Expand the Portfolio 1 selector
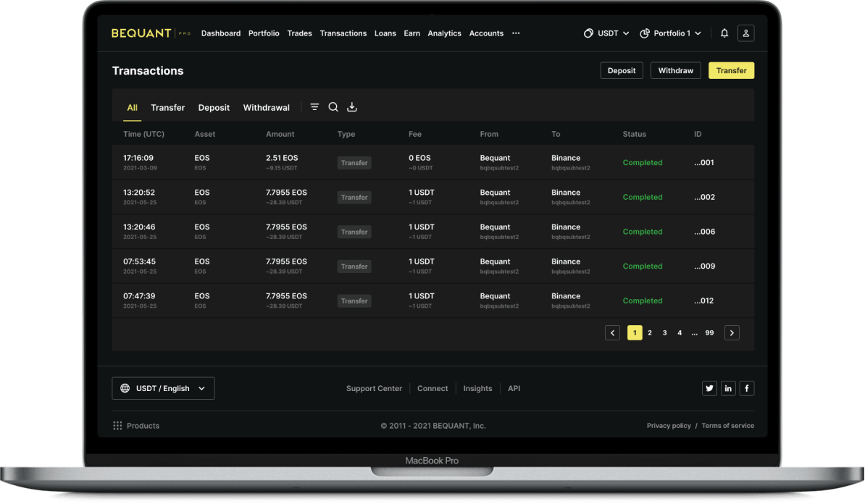This screenshot has width=865, height=504. [671, 33]
